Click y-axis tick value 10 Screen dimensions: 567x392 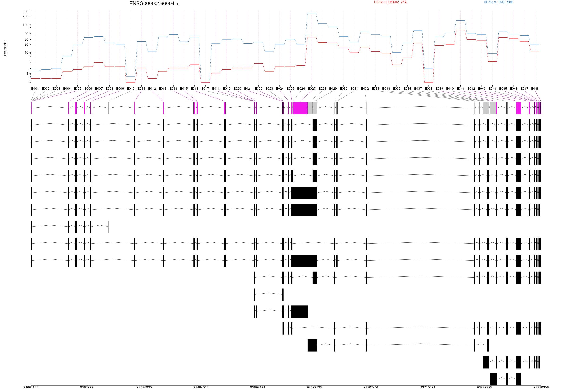[x=26, y=53]
